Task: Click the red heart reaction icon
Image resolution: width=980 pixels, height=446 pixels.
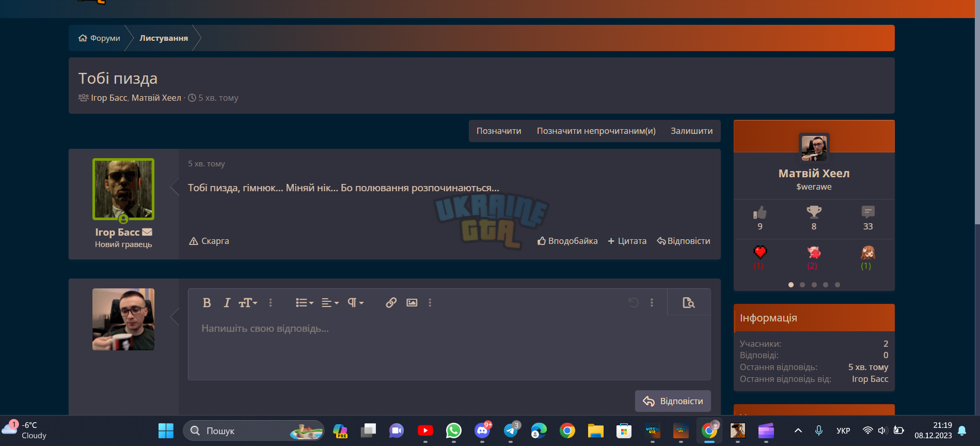Action: 760,252
